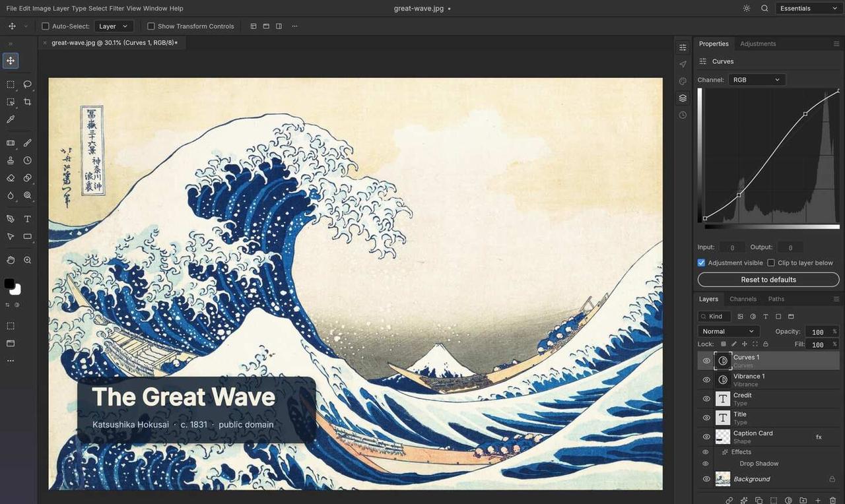Select the Brush tool
Viewport: 845px width, 504px height.
pos(28,142)
